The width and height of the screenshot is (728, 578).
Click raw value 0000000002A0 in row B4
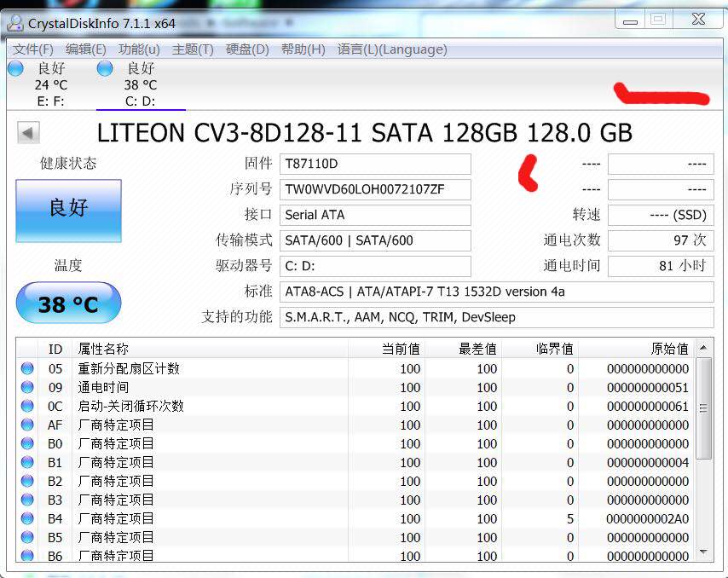click(x=648, y=518)
